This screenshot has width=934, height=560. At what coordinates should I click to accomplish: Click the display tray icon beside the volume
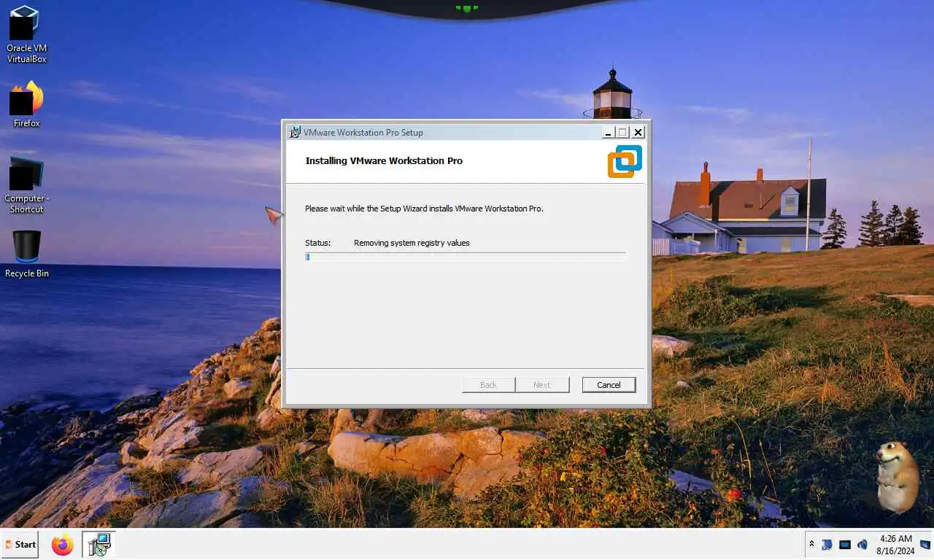[x=845, y=545]
